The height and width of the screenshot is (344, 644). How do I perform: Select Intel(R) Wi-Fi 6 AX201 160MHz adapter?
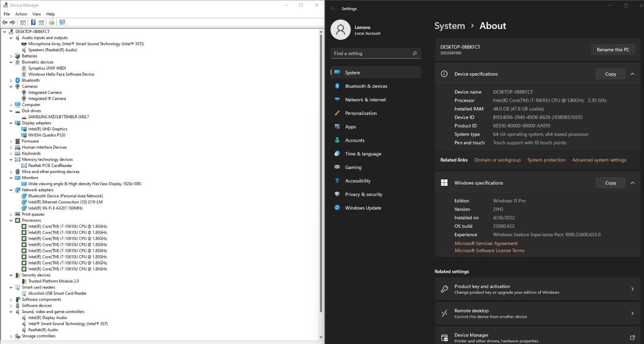pos(56,208)
